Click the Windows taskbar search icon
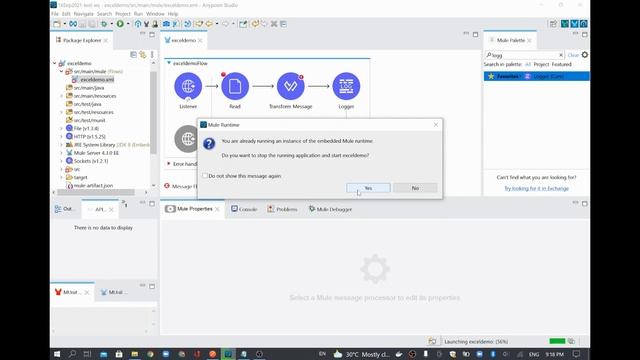Viewport: 640px width, 360px height. click(72, 354)
